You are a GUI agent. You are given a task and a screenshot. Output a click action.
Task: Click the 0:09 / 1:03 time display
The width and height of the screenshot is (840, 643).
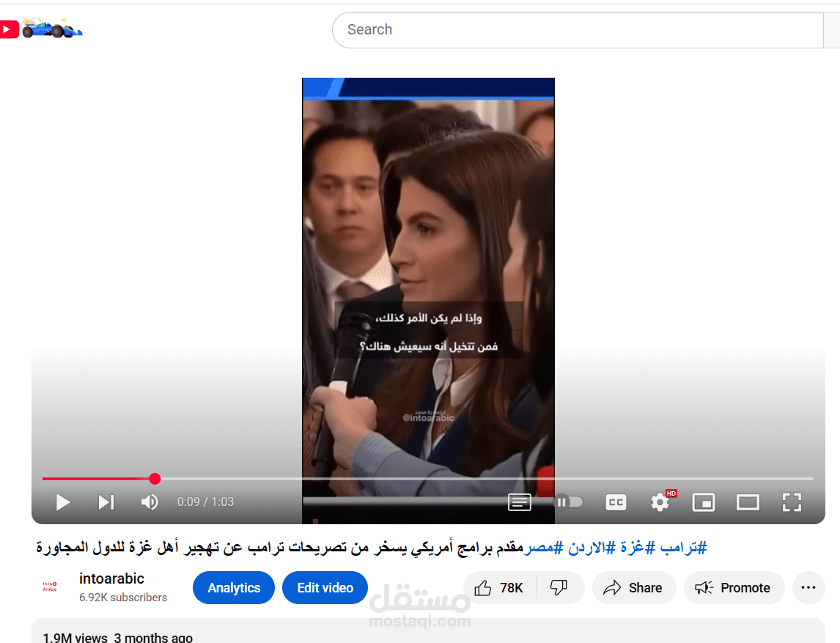tap(205, 502)
